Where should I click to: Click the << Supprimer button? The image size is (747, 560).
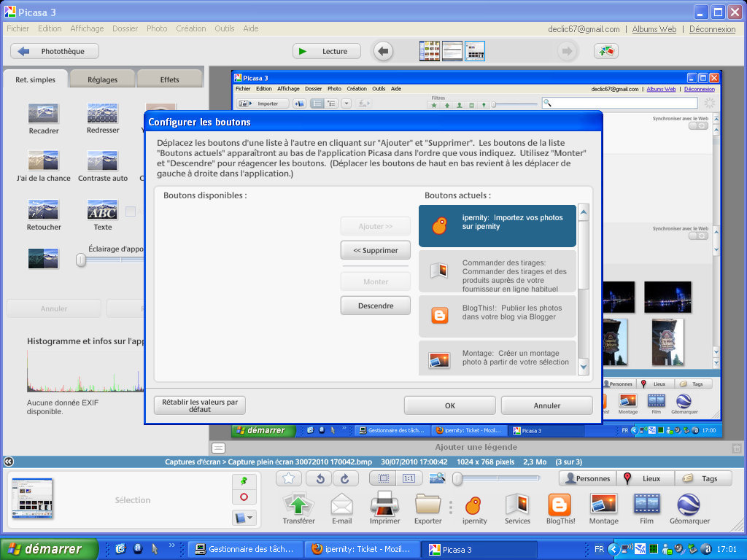coord(376,250)
